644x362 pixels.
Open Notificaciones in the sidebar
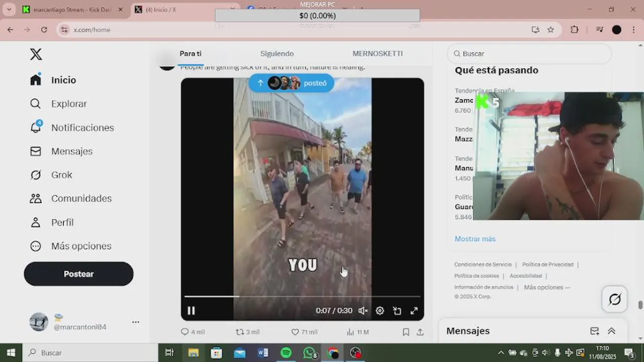[x=72, y=128]
